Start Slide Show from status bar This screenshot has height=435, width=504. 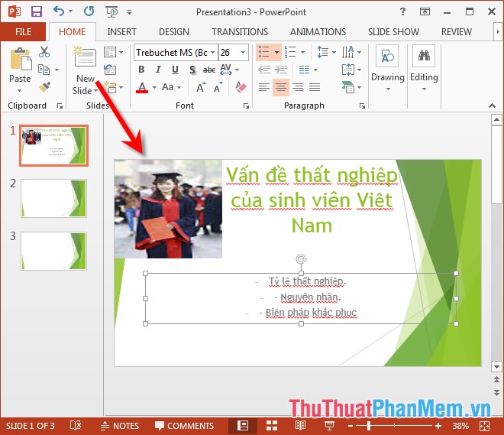pyautogui.click(x=329, y=426)
